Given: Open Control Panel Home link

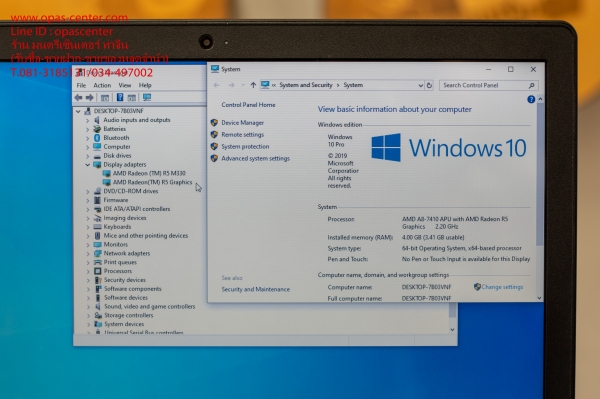Looking at the screenshot, I should [x=248, y=105].
